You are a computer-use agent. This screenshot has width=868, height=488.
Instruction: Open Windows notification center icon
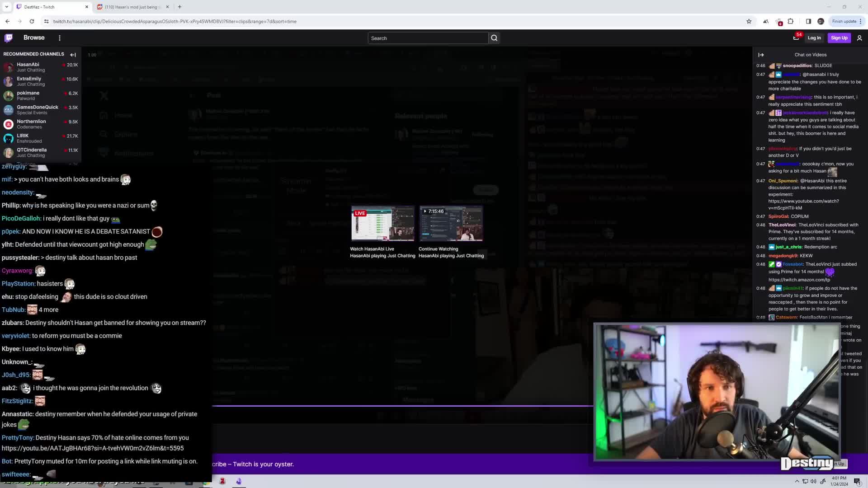point(857,481)
